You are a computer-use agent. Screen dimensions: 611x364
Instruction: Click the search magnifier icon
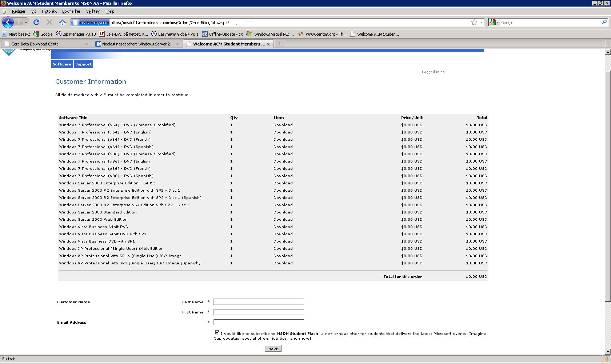(604, 22)
